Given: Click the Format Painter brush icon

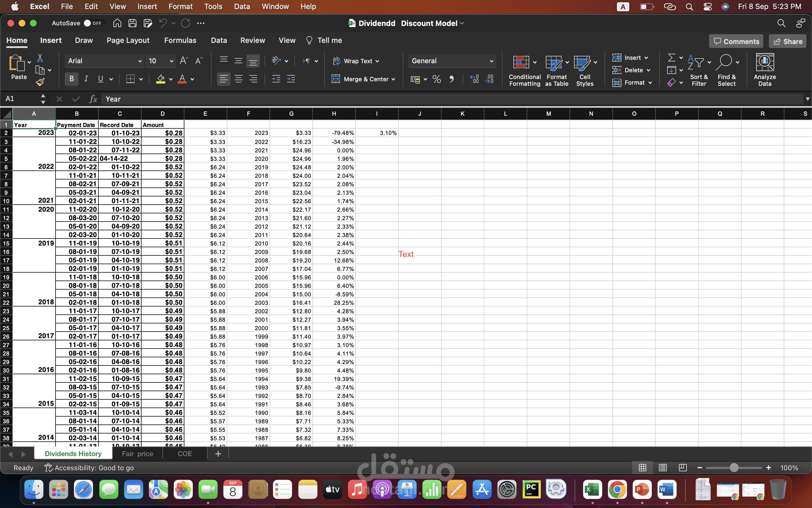Looking at the screenshot, I should click(40, 82).
